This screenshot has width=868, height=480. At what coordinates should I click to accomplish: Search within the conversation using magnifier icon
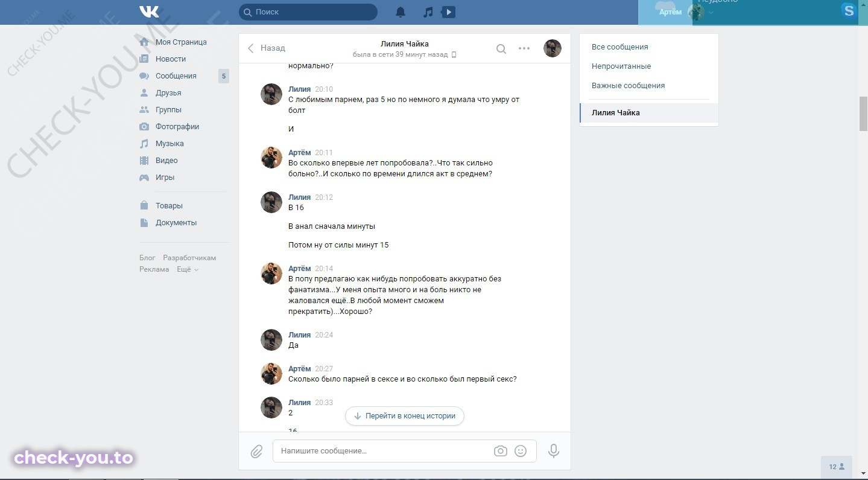click(501, 48)
